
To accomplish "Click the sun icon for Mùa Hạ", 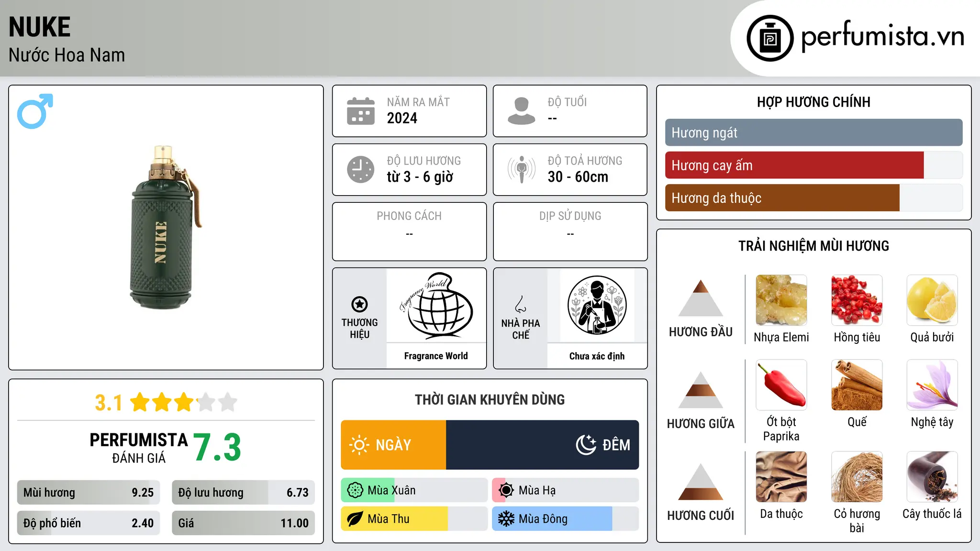I will click(x=506, y=490).
